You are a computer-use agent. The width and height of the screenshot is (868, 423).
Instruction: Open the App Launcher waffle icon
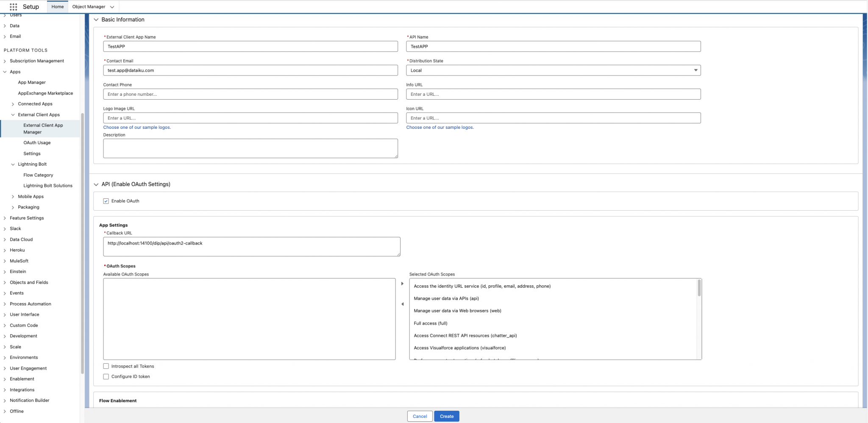pos(13,7)
